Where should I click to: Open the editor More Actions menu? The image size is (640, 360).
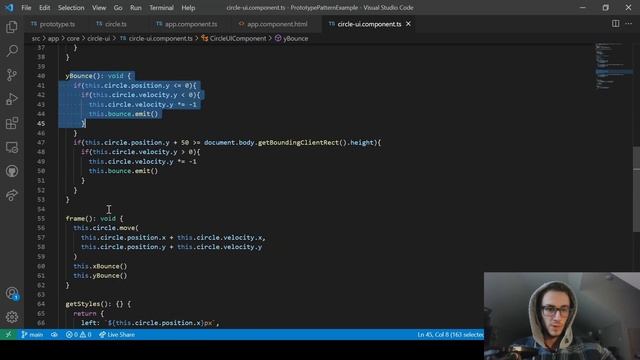pos(629,24)
